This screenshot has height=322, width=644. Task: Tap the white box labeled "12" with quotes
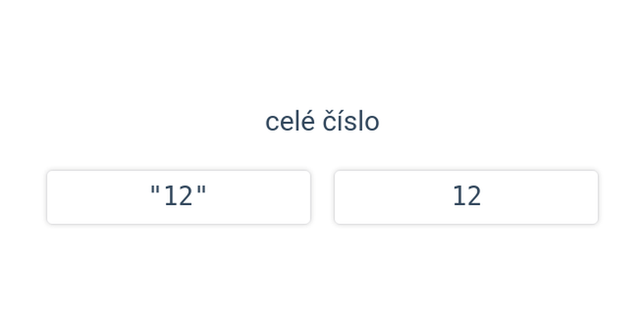(179, 196)
